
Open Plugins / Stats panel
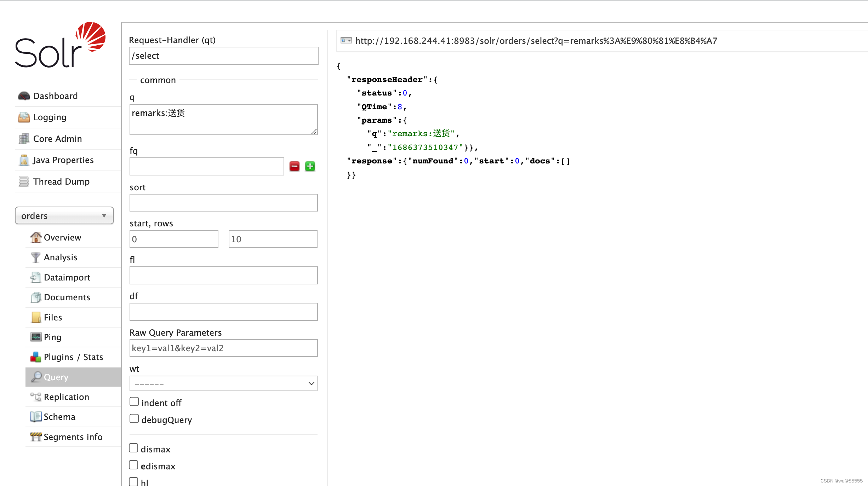pos(72,356)
